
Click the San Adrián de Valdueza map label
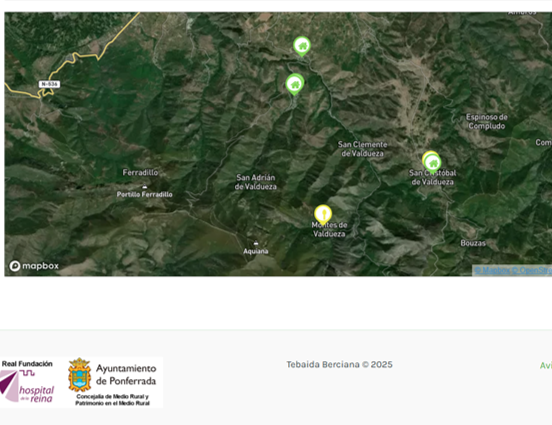[x=256, y=182]
